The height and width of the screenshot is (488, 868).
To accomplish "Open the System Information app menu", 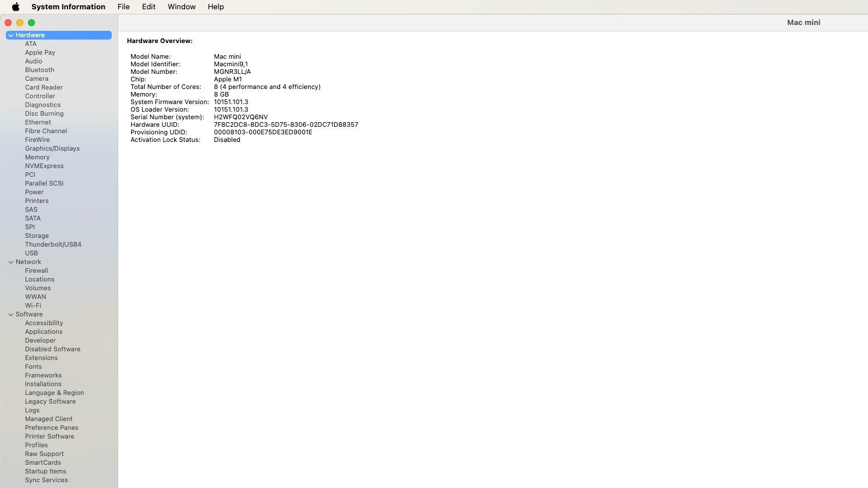I will point(68,7).
